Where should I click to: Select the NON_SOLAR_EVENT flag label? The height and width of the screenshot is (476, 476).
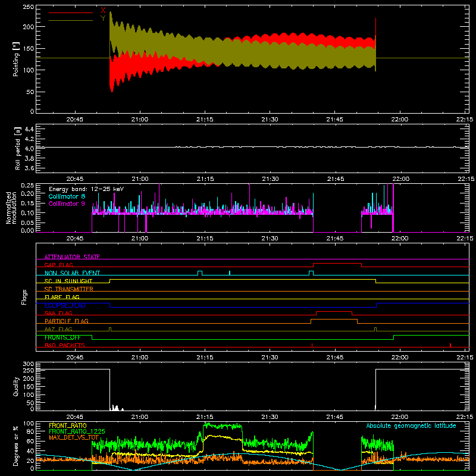[72, 273]
